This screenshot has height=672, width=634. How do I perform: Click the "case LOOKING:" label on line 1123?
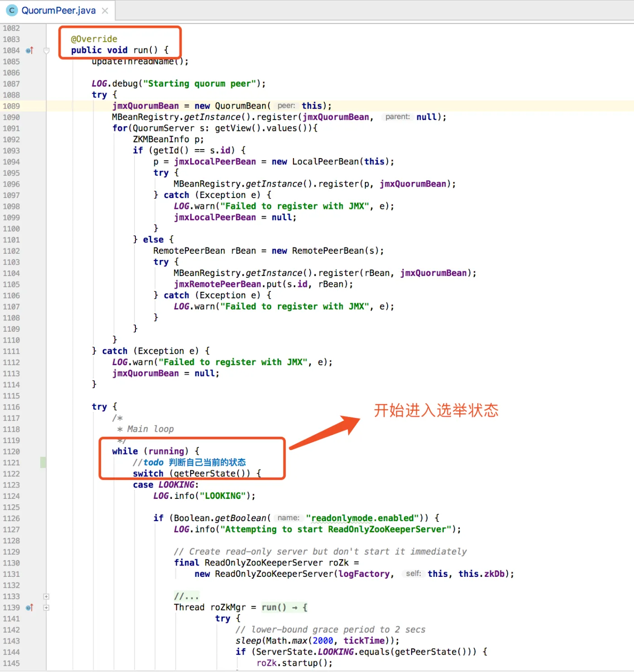pos(166,485)
